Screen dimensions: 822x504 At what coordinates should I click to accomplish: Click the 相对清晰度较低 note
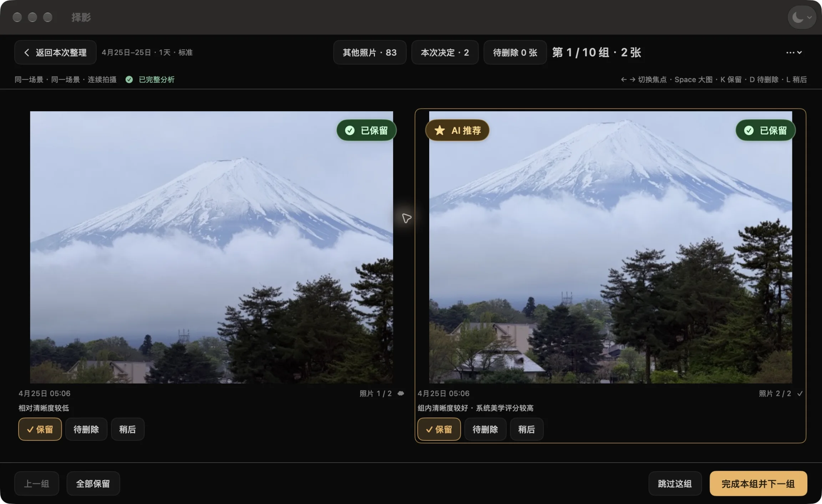[x=44, y=408]
